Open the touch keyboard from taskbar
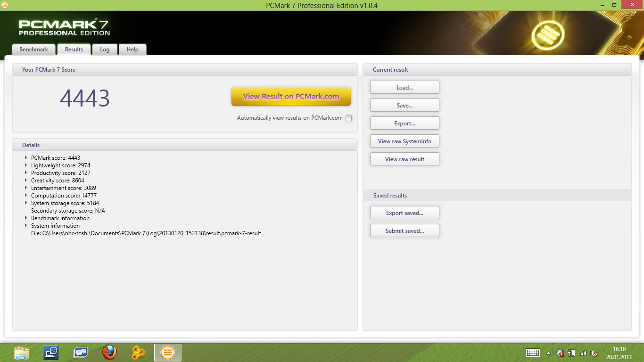Screen dimensions: 644x362 [533, 353]
